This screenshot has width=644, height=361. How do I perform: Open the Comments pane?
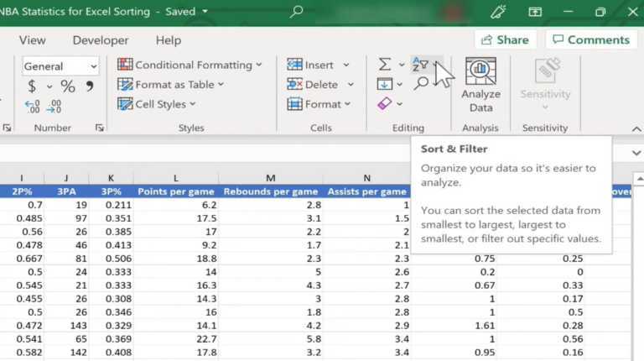click(x=590, y=39)
